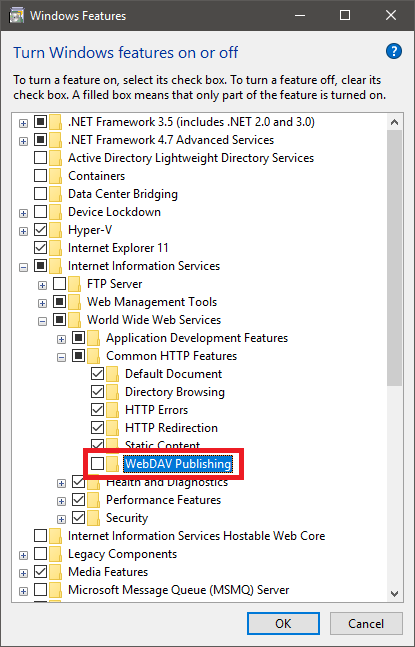Click the folder icon beside Hyper-V
The width and height of the screenshot is (415, 647).
coord(55,230)
